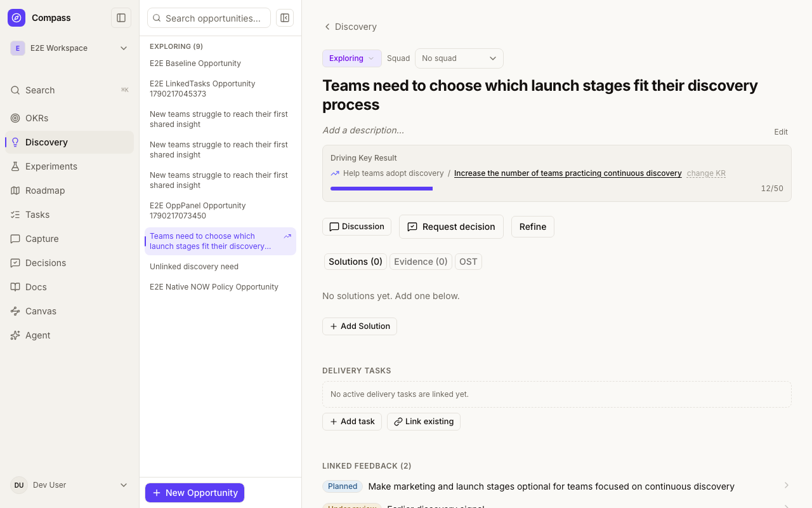Click the DU user avatar
Viewport: 812px width, 508px height.
19,485
